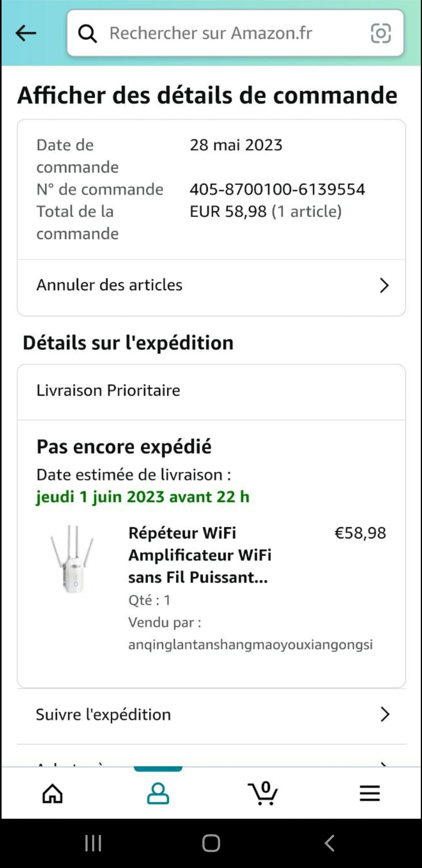Open seller anqinglantanshangmaoyouxiangongsi link
The image size is (422, 868).
[x=250, y=644]
